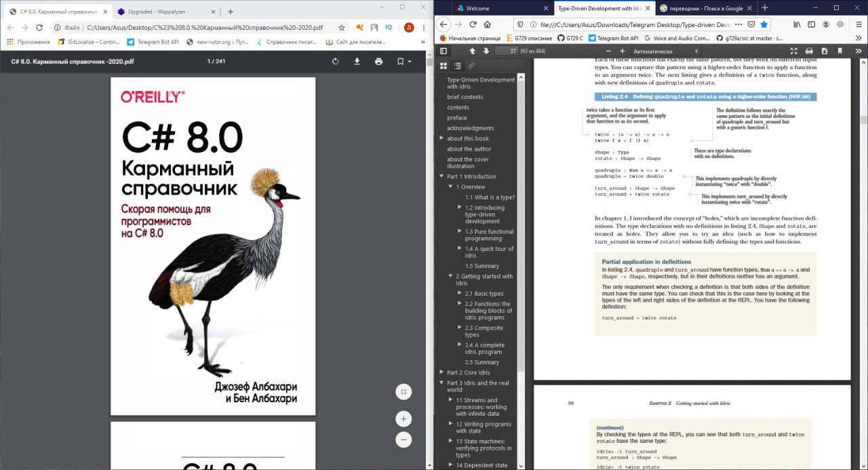Collapse Part 3 Idris and the real world

tap(442, 383)
